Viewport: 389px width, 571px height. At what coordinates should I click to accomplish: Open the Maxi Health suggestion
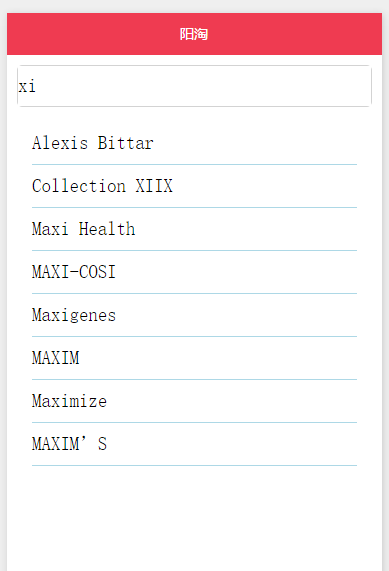coord(194,229)
